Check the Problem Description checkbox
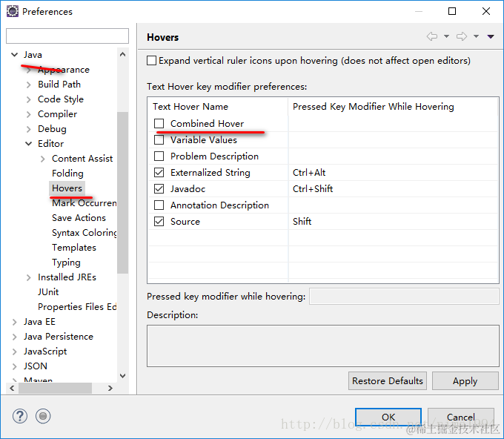 (x=159, y=156)
